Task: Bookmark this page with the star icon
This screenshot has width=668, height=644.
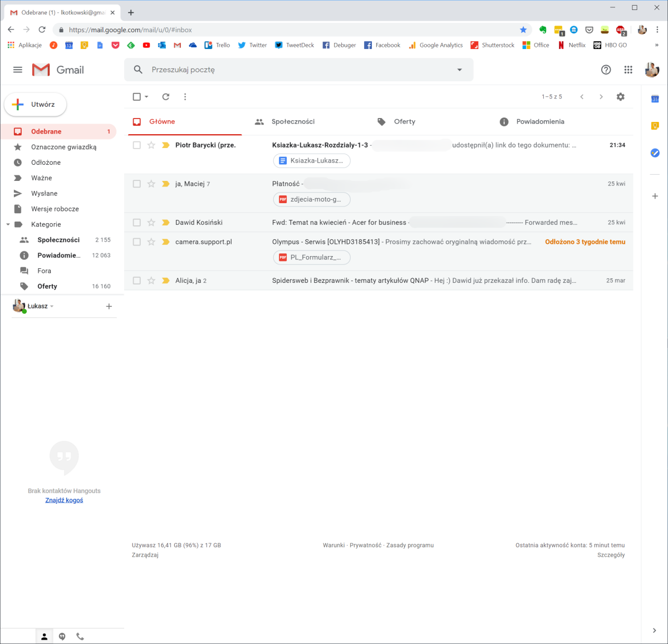Action: click(523, 30)
